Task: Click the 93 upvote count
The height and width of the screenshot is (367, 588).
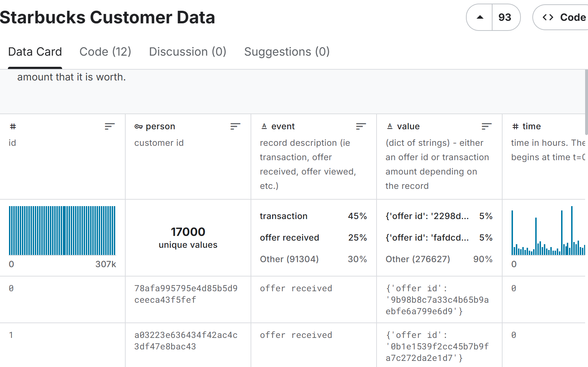Action: pyautogui.click(x=505, y=17)
